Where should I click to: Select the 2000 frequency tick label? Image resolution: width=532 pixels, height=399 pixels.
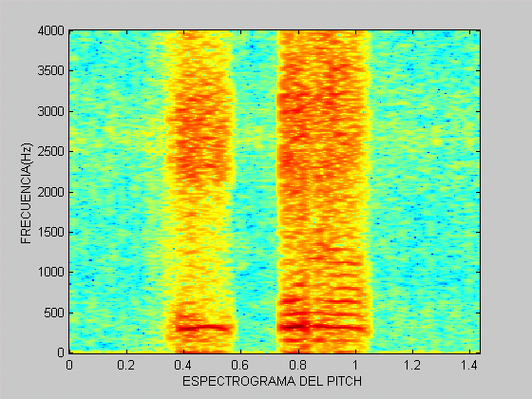click(51, 192)
